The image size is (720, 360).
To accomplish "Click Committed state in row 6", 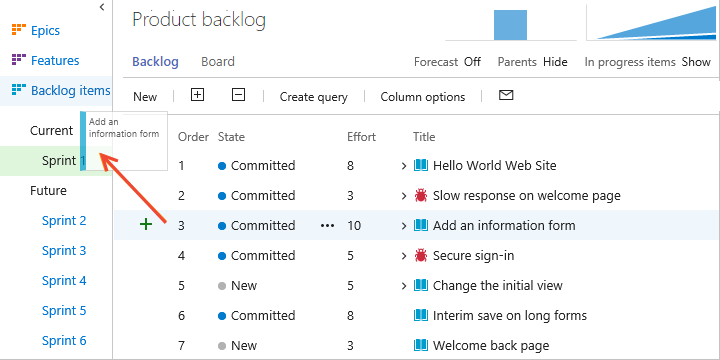I will (x=263, y=315).
